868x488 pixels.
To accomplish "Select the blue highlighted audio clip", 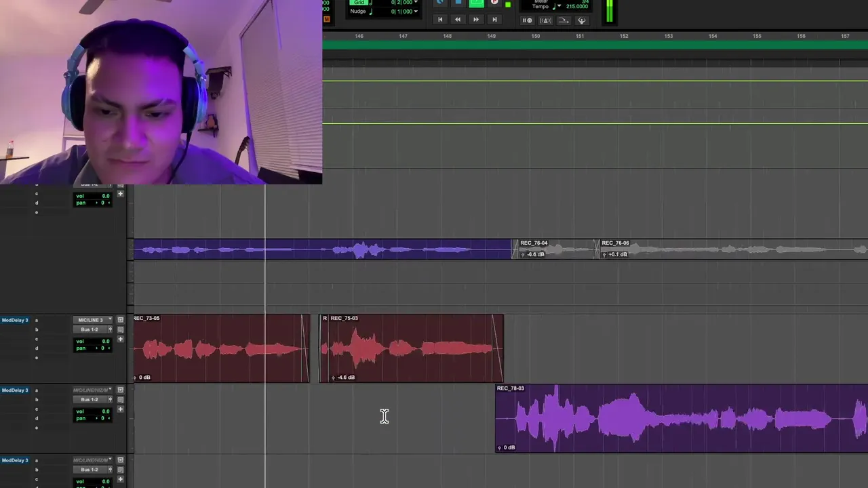I will click(322, 249).
